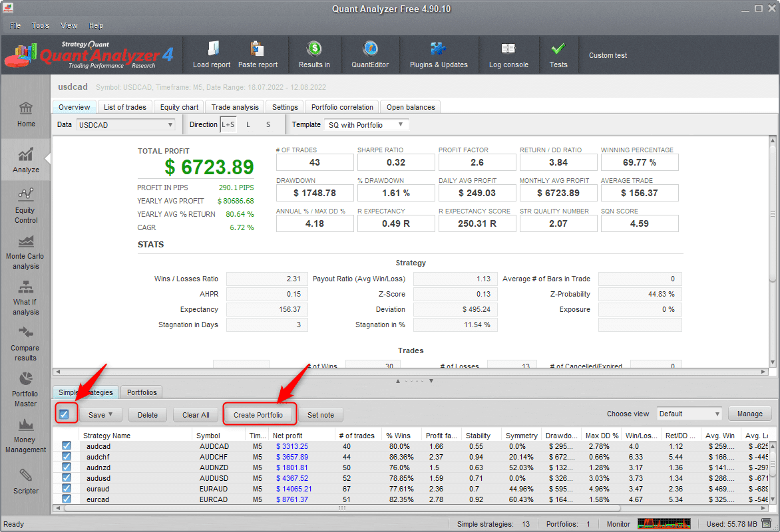Select the Analyze sidebar section
The height and width of the screenshot is (532, 780).
point(26,160)
